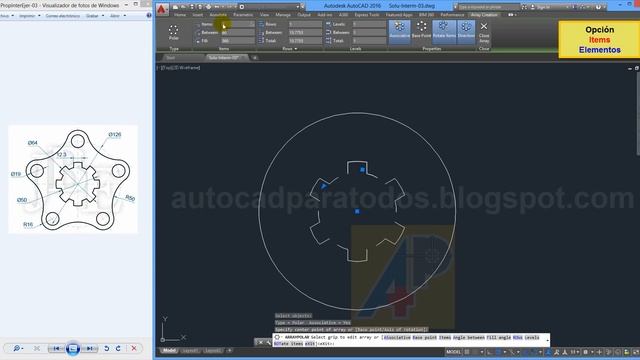Click the items Between angle field
This screenshot has height=360, width=640.
(238, 33)
